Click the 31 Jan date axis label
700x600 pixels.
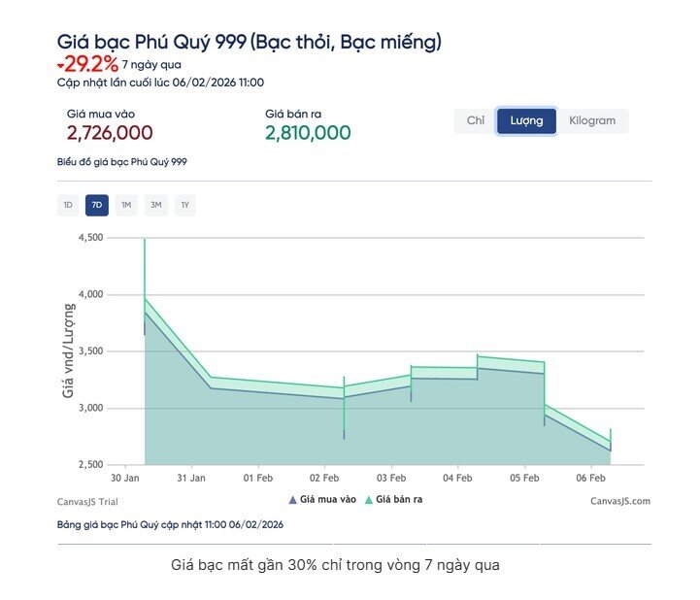pyautogui.click(x=191, y=478)
